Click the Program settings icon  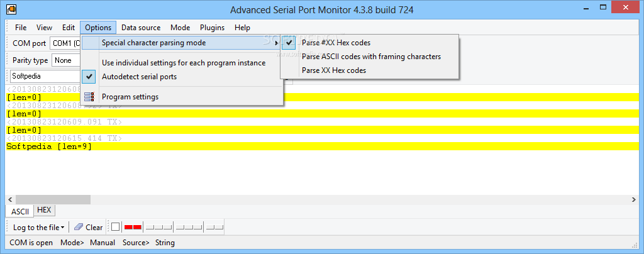[x=89, y=97]
